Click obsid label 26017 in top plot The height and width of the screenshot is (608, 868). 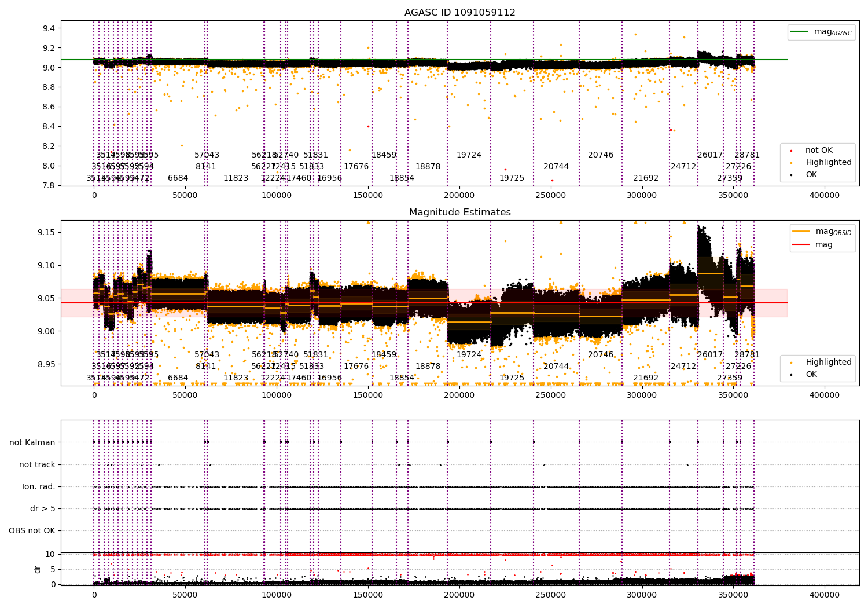coord(710,155)
